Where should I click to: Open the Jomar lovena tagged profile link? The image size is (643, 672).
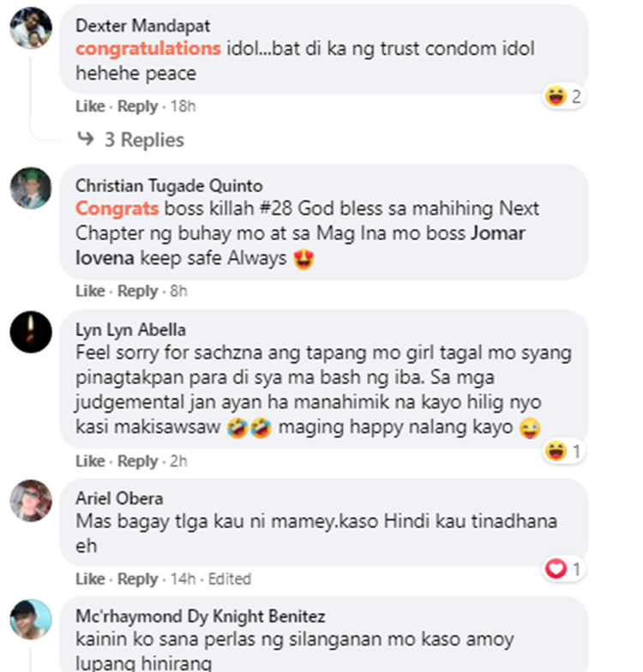click(x=300, y=245)
